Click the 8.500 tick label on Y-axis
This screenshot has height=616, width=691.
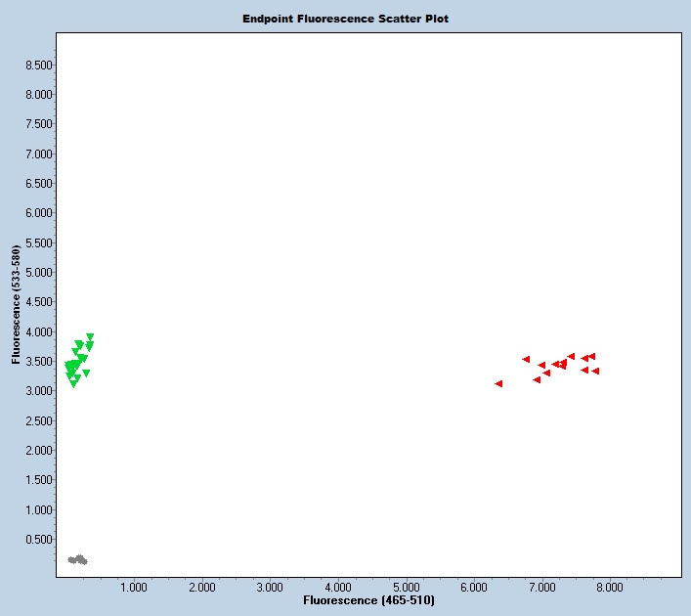pyautogui.click(x=38, y=66)
